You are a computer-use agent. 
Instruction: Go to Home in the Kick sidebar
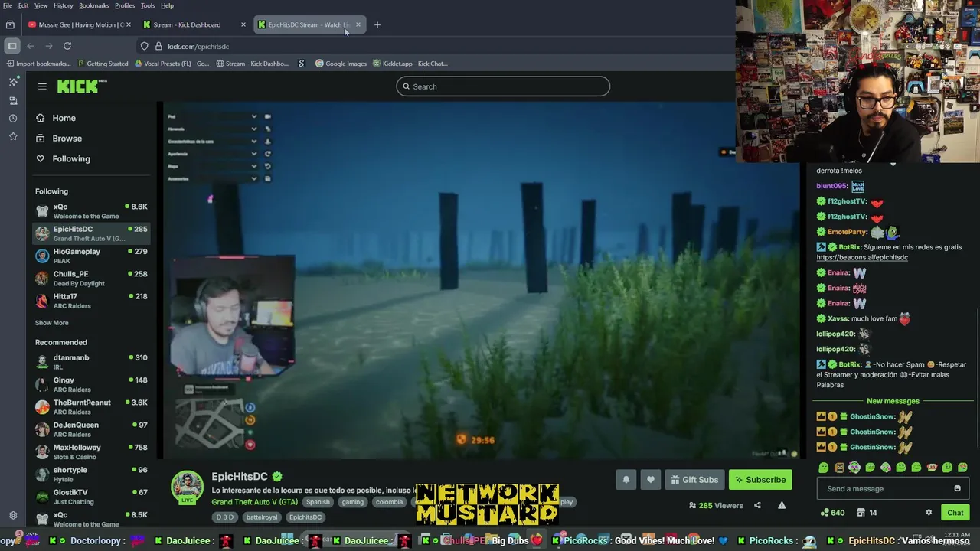point(64,118)
